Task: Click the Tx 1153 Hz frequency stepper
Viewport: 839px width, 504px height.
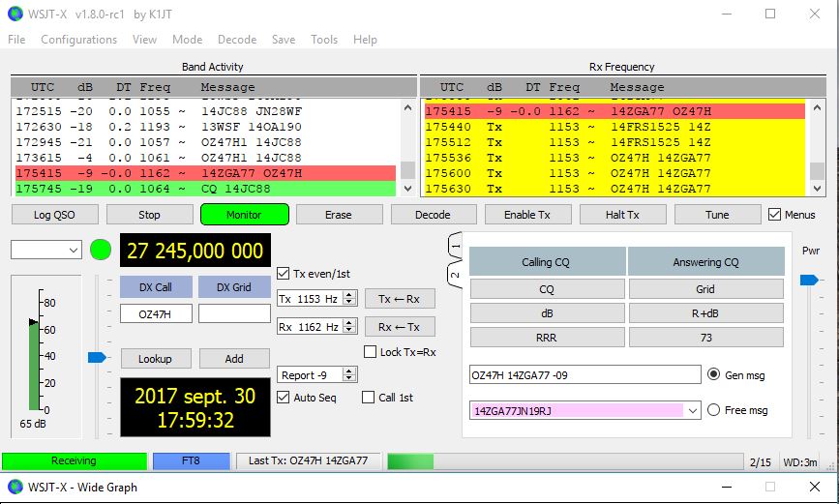Action: (x=349, y=299)
